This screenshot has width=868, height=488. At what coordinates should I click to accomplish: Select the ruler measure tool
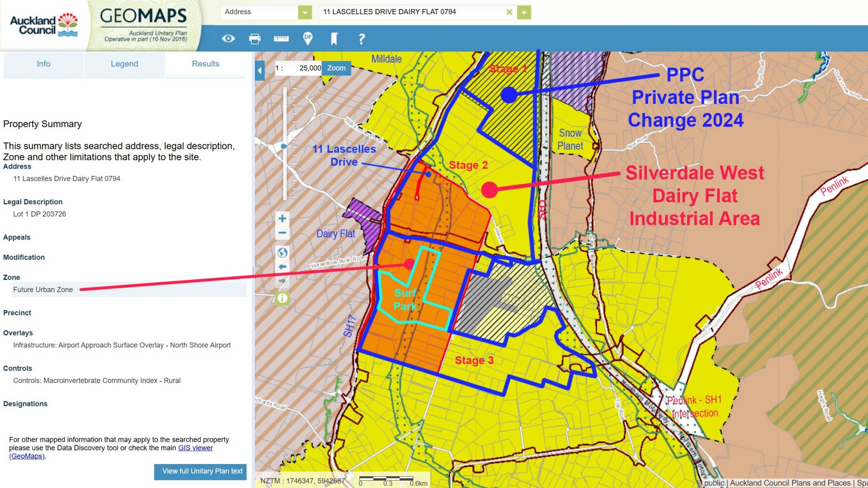point(281,39)
